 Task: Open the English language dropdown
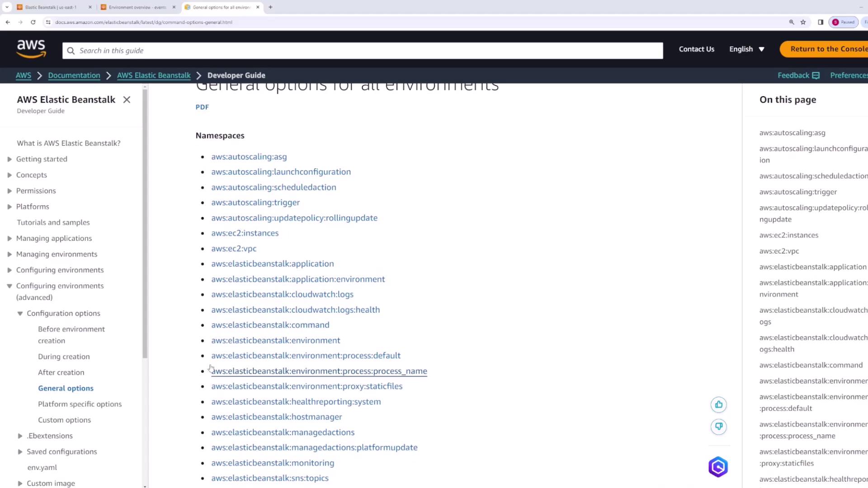pos(746,49)
